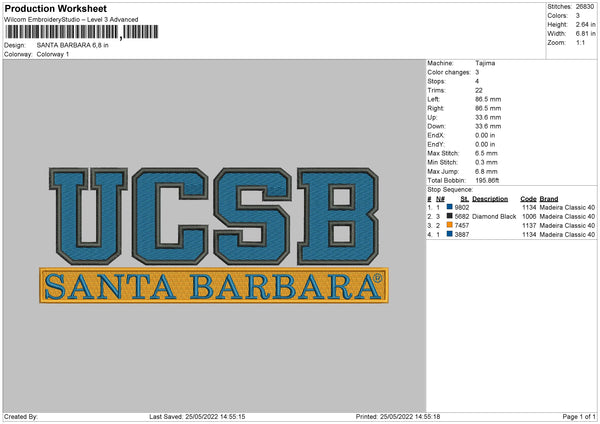Click the Diamond Black color swatch
The width and height of the screenshot is (600, 424).
click(x=450, y=216)
